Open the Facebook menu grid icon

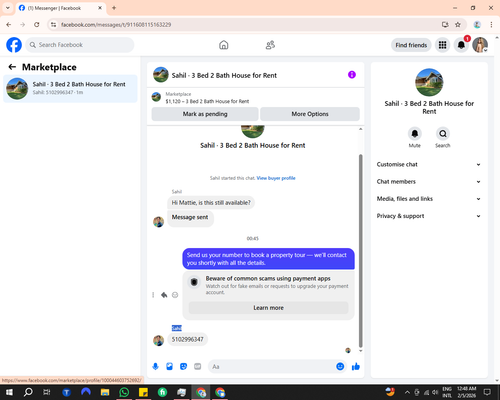(442, 45)
